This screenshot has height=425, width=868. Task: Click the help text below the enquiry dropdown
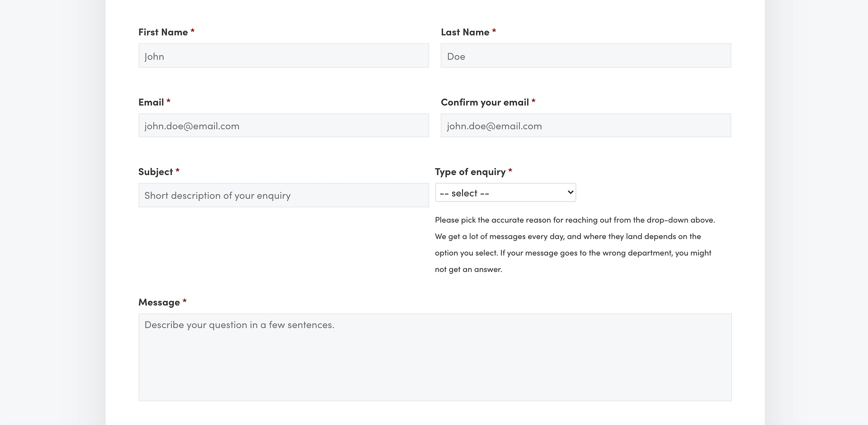(x=574, y=244)
